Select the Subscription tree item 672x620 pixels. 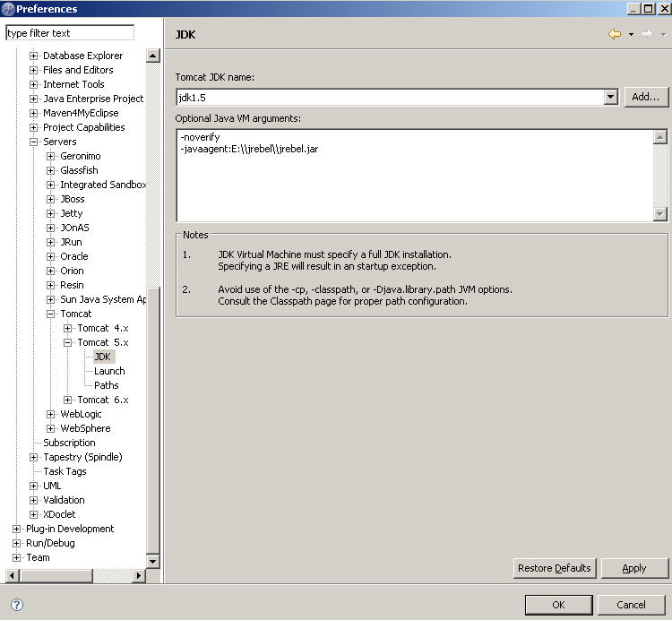(69, 443)
